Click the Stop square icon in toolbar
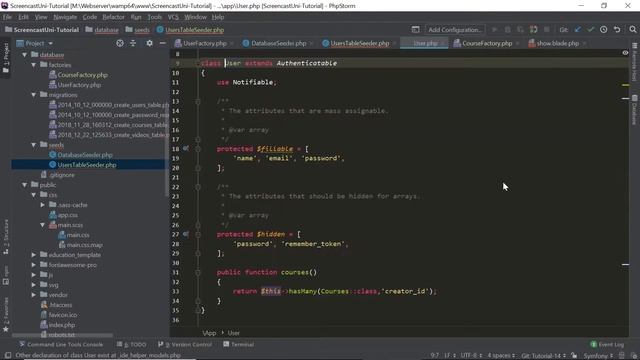Screen dimensions: 640x360 (x=547, y=29)
